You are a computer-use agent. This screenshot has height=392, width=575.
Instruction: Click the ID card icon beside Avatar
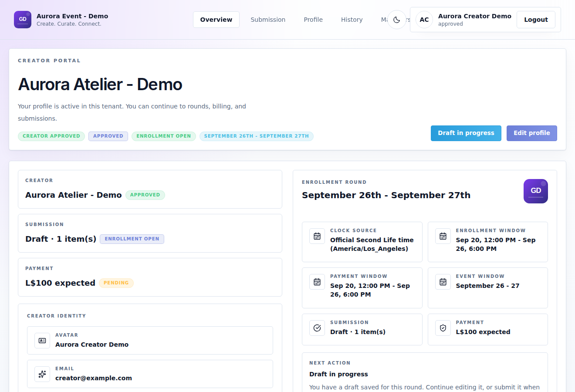pyautogui.click(x=42, y=341)
